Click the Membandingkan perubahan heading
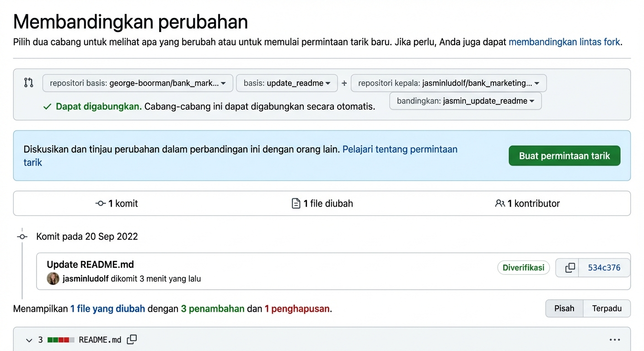The height and width of the screenshot is (351, 644). click(131, 21)
